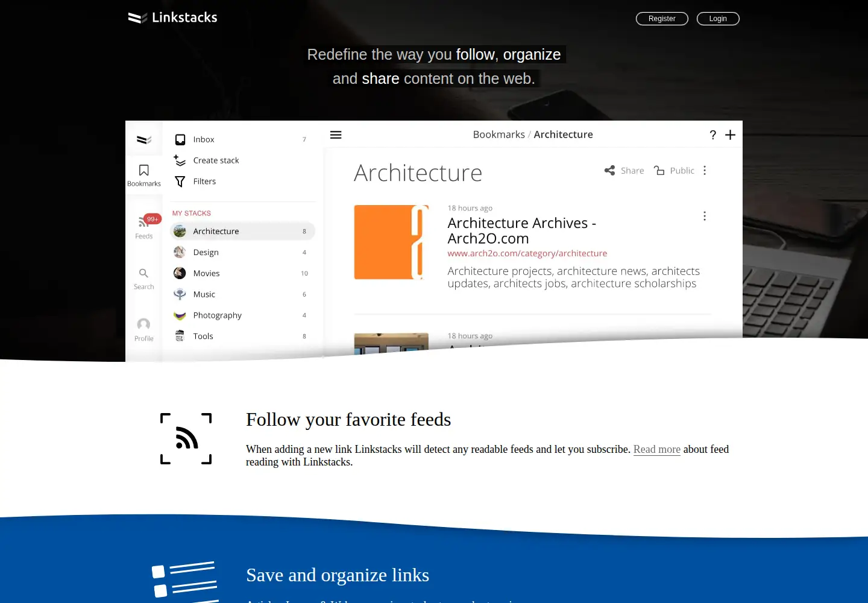Screen dimensions: 868x603
Task: Open the Arch2O bookmark options menu
Action: (705, 216)
